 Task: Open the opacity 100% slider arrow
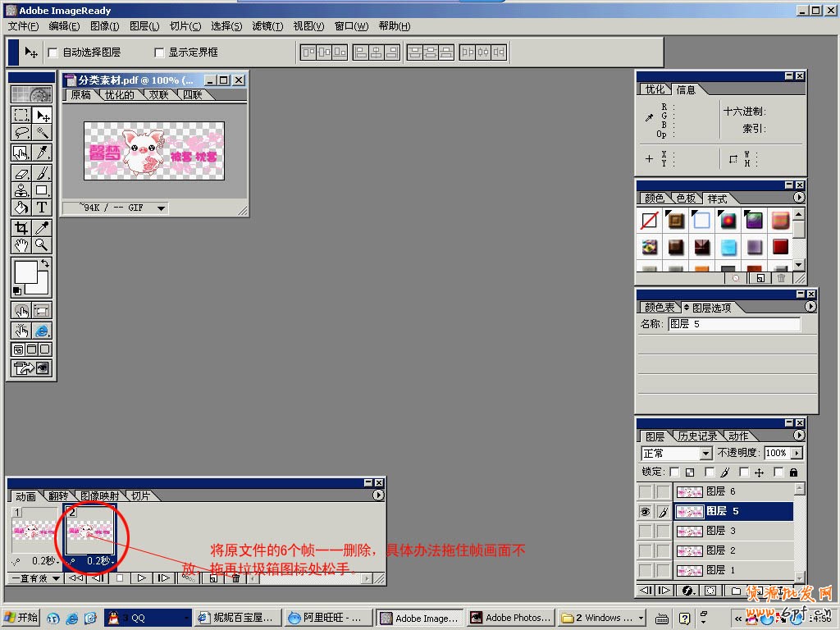(796, 454)
